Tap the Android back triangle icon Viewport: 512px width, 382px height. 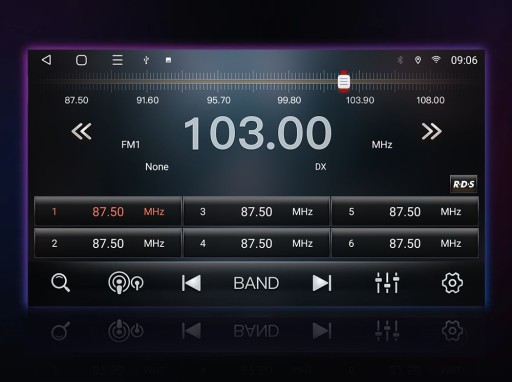47,60
